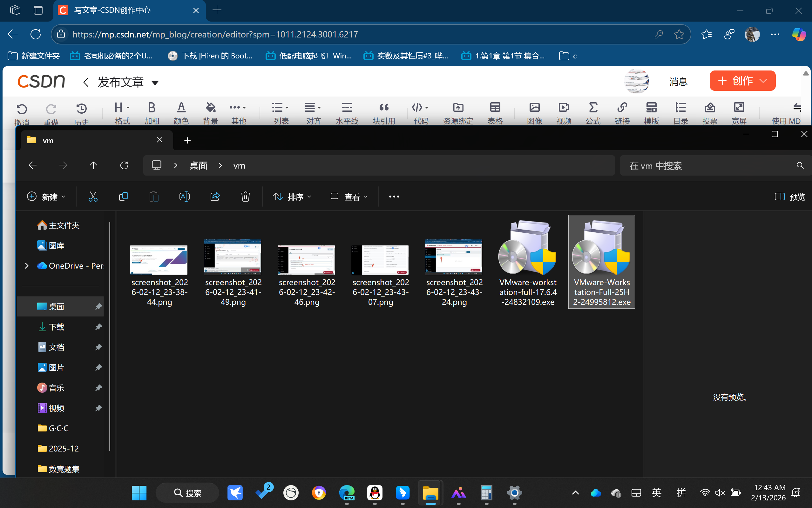
Task: Click the sidebar vertical scrollbar
Action: pos(110,336)
